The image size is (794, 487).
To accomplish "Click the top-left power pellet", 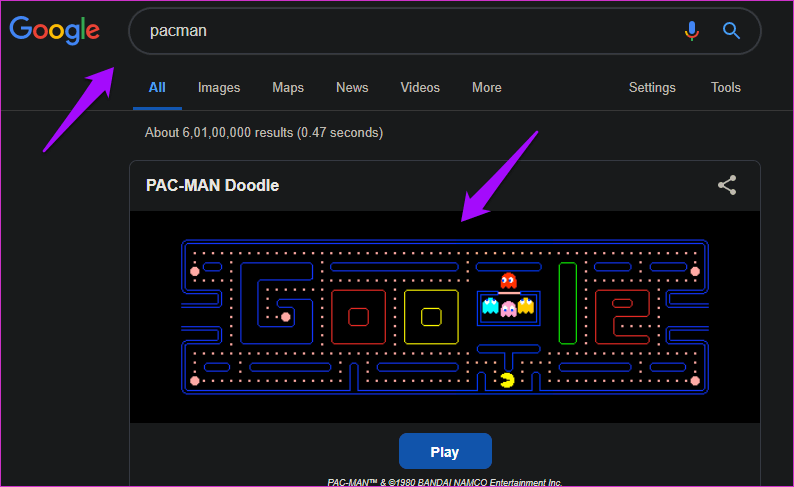I will [195, 269].
